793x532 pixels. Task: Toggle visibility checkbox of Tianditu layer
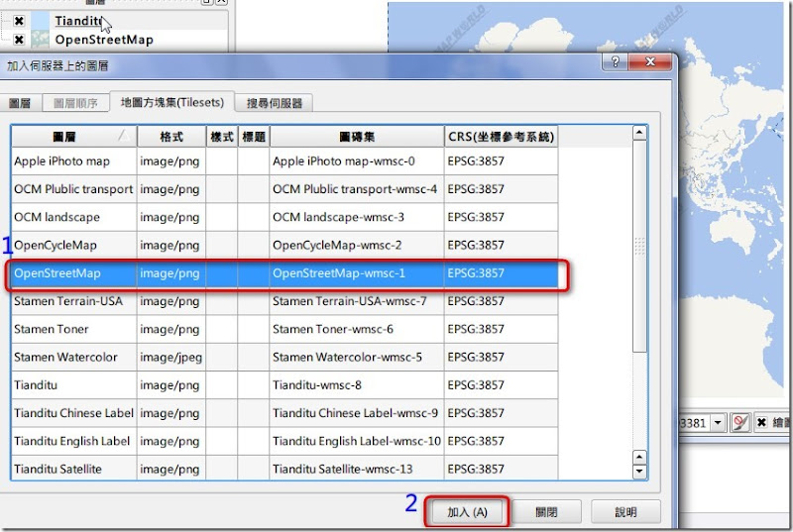[x=19, y=21]
